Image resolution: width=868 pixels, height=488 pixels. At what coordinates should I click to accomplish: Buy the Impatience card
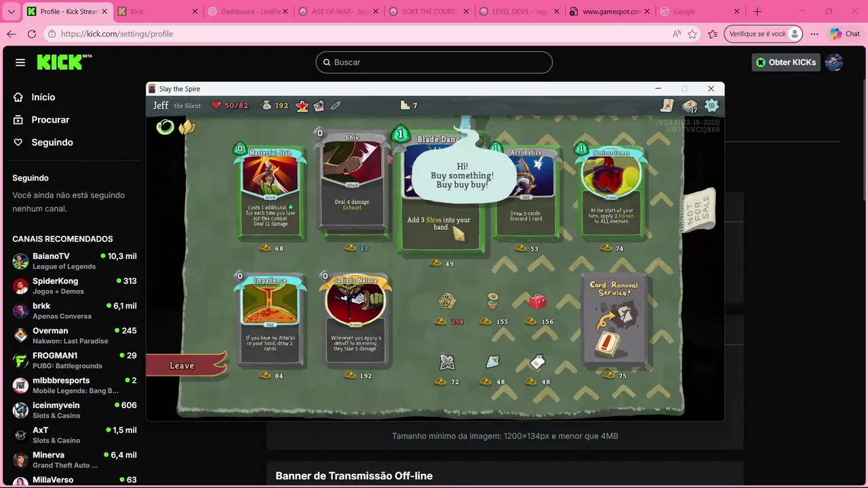click(270, 320)
